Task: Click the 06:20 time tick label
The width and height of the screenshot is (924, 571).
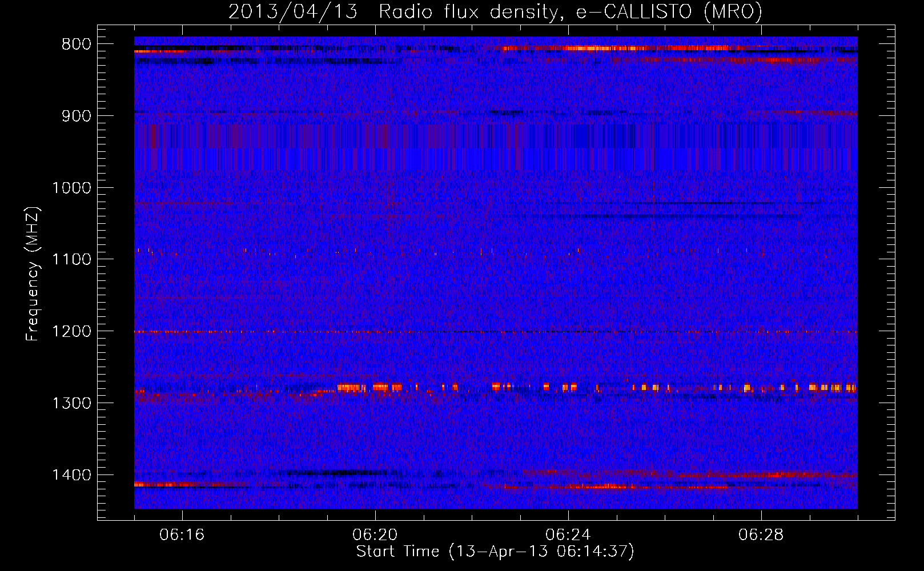Action: (375, 535)
